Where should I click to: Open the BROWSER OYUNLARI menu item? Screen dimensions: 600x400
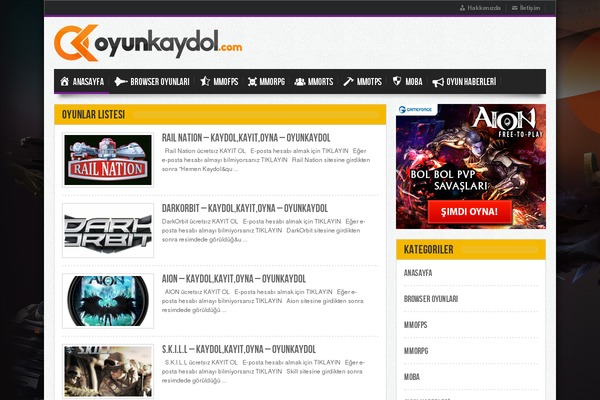click(160, 82)
